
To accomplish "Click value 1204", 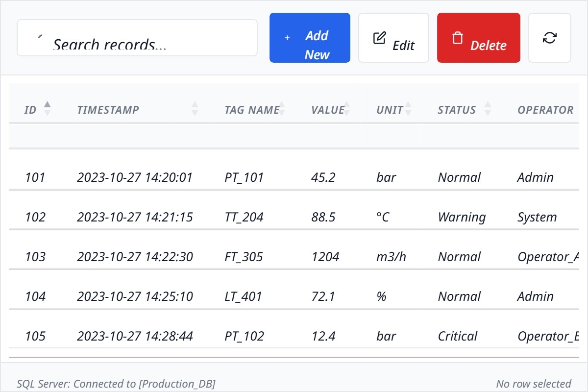I will click(x=325, y=257).
